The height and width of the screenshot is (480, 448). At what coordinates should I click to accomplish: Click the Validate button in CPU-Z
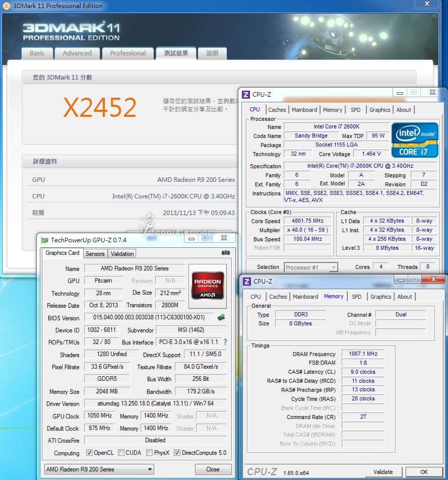pos(383,472)
